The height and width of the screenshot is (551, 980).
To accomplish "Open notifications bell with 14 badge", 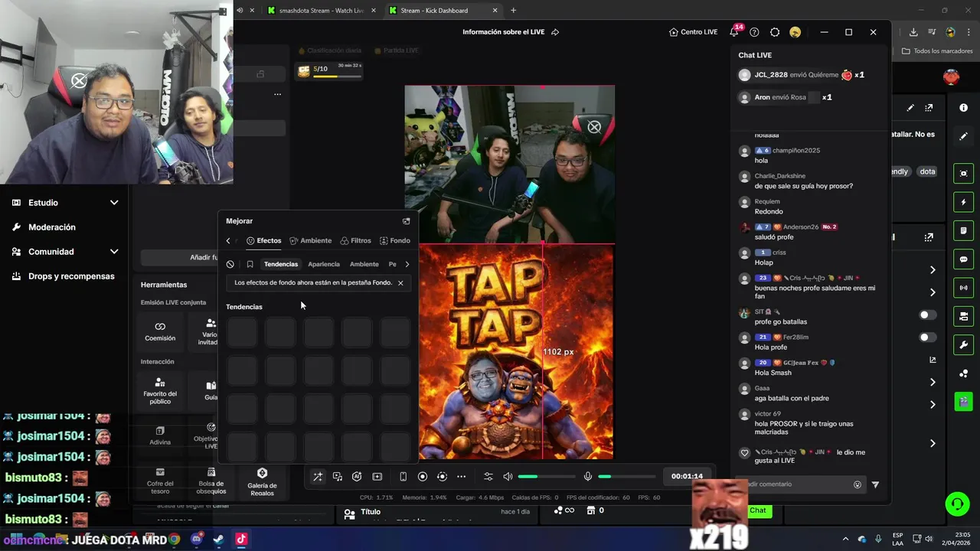I will (734, 31).
